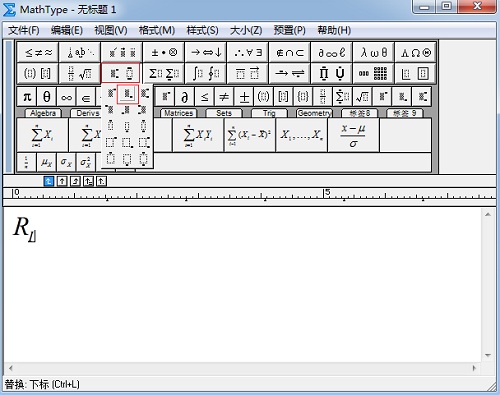
Task: Open the 样式(S) menu
Action: click(x=202, y=31)
